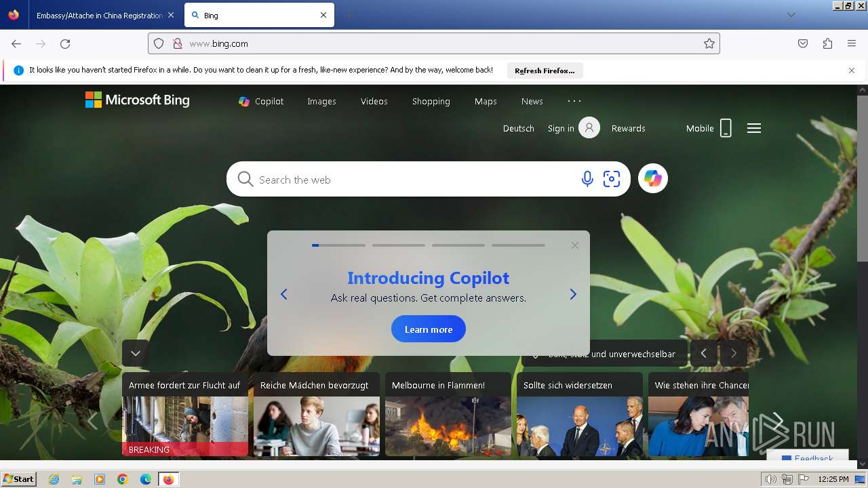Open Internet Explorer from the taskbar
Screen dimensions: 868x488
click(54, 479)
